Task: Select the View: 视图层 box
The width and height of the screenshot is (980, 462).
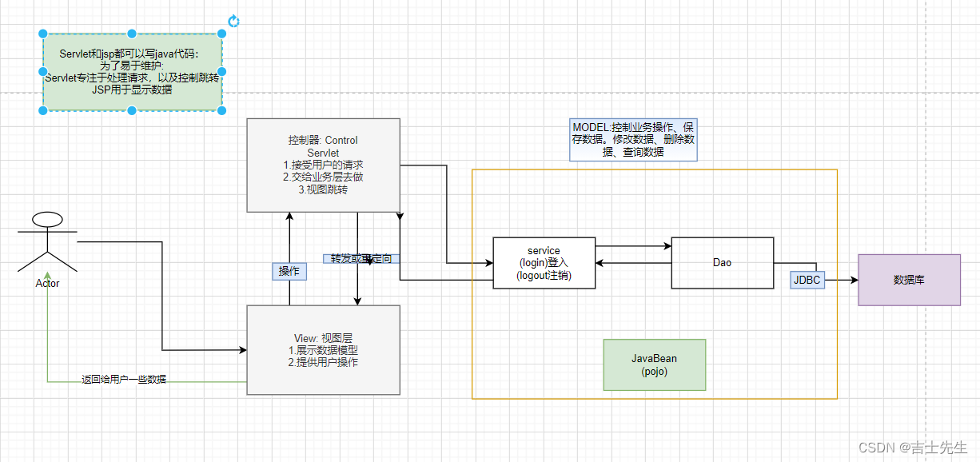Action: (x=323, y=350)
